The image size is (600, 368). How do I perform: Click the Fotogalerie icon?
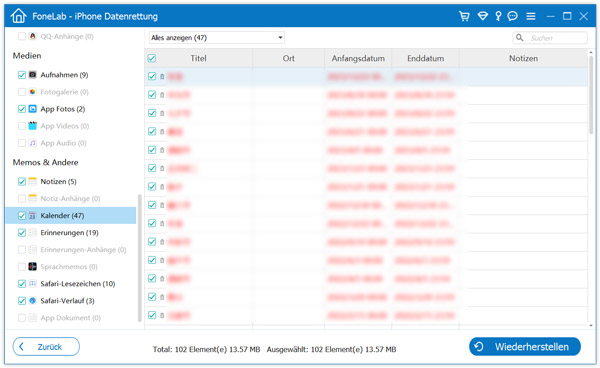click(x=33, y=92)
